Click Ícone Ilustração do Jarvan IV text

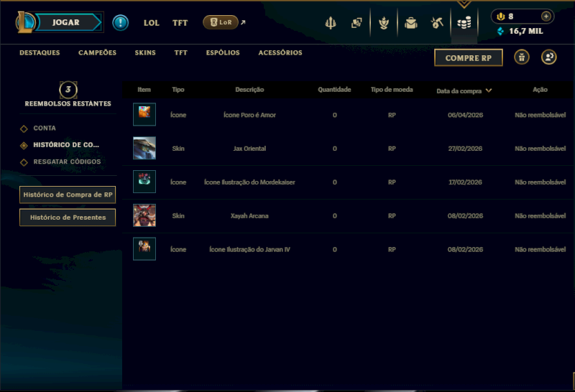(x=249, y=250)
